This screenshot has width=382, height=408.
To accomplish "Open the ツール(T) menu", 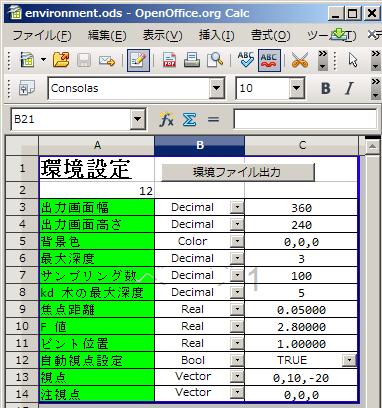I will point(332,35).
